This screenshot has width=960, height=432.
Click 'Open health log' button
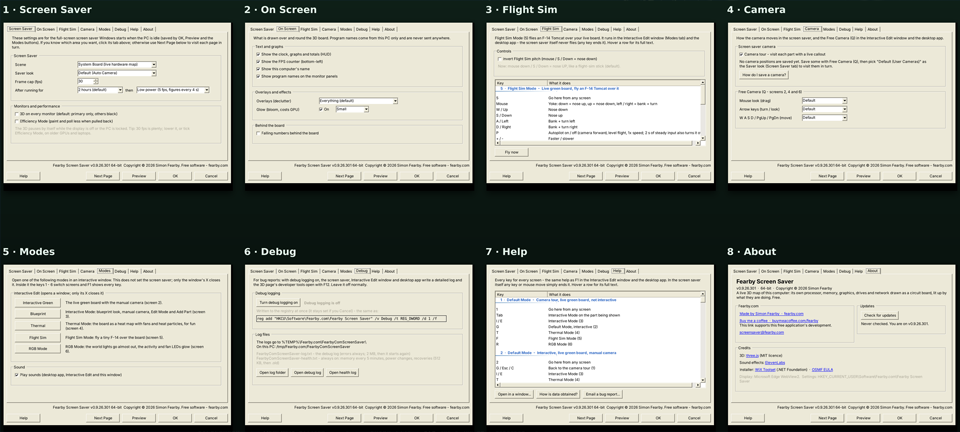click(343, 372)
